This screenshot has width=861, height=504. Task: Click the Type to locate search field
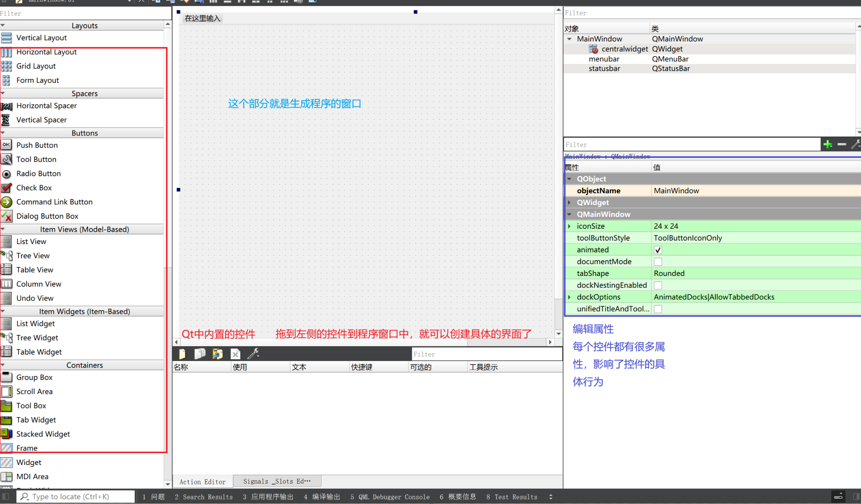pos(76,496)
